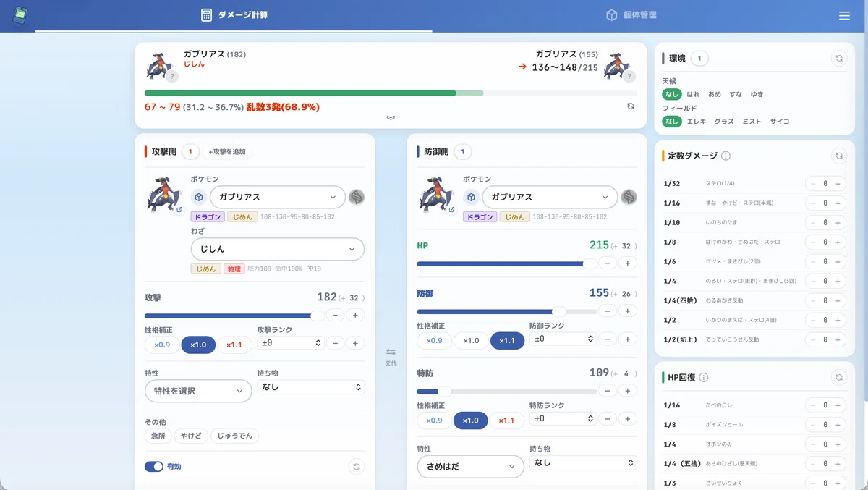Switch to 個体管理 tab
Screen dimensions: 868x490
(x=631, y=15)
